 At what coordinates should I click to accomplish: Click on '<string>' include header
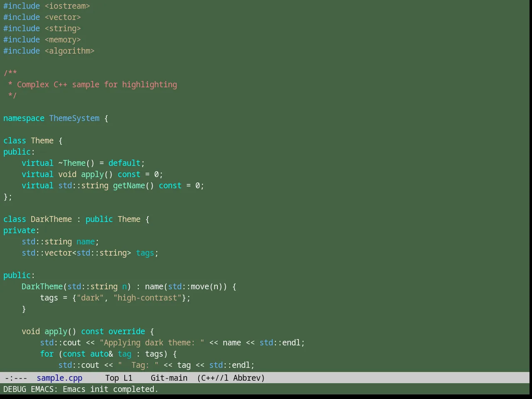point(63,28)
